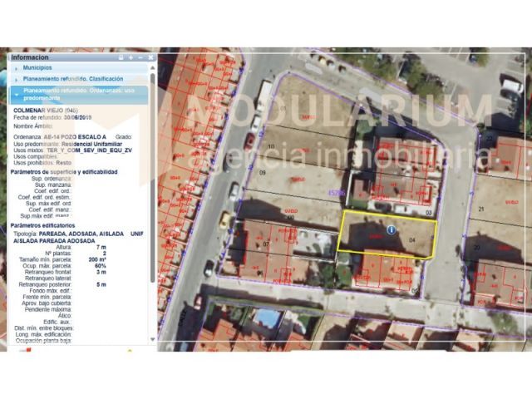The height and width of the screenshot is (399, 532).
Task: Click the plus icon in Informacion header
Action: pos(131,57)
